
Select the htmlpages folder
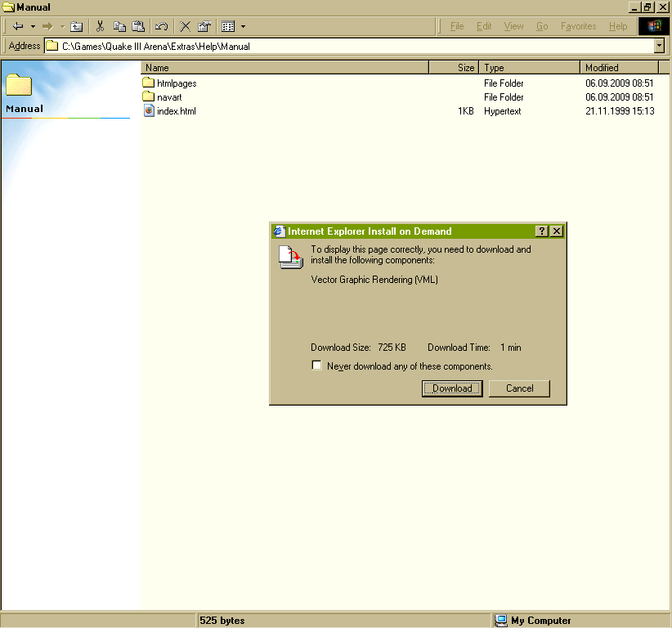(x=176, y=83)
